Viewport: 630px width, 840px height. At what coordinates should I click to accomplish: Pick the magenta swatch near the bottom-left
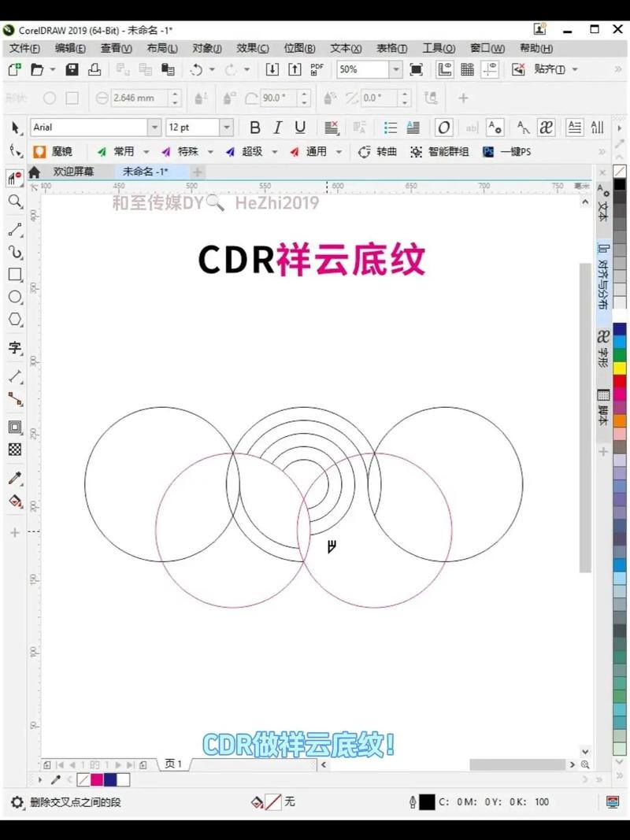(96, 780)
